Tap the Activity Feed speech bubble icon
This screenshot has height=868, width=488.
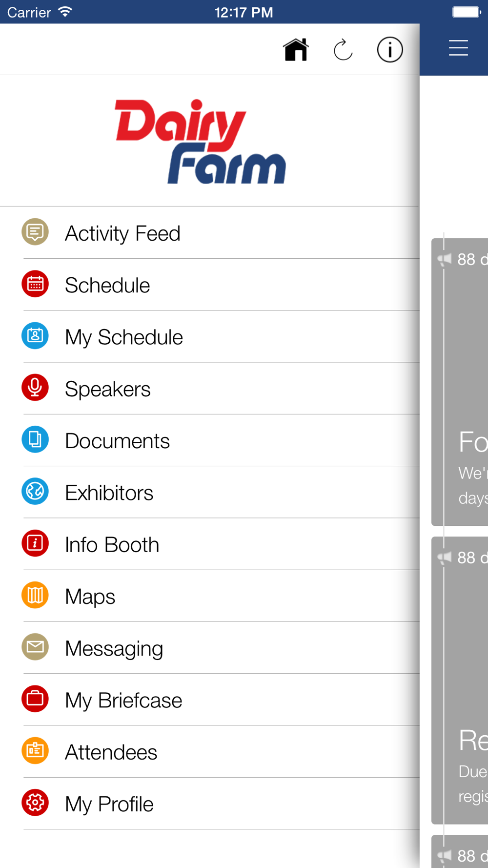coord(35,232)
